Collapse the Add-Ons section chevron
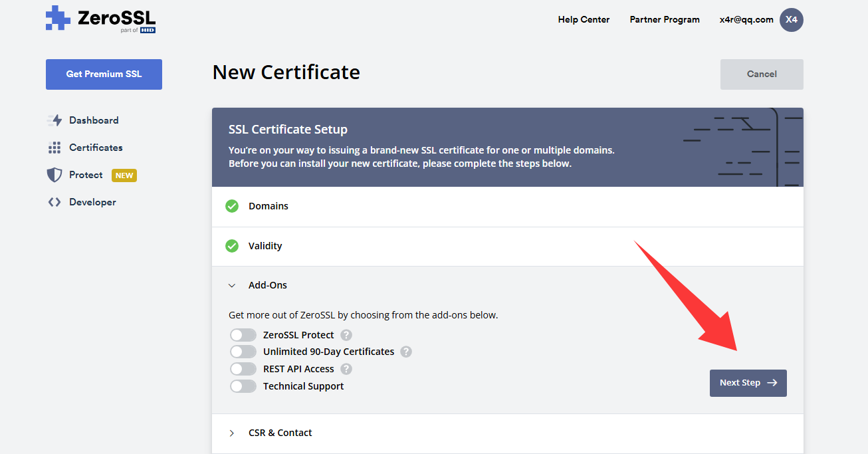868x454 pixels. (x=232, y=285)
